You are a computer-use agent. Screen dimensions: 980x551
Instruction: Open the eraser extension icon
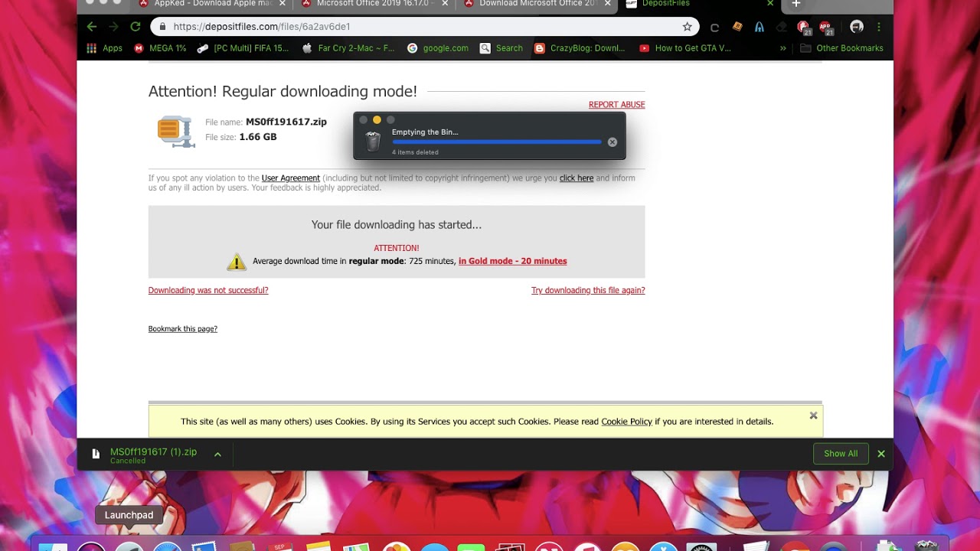pos(782,27)
